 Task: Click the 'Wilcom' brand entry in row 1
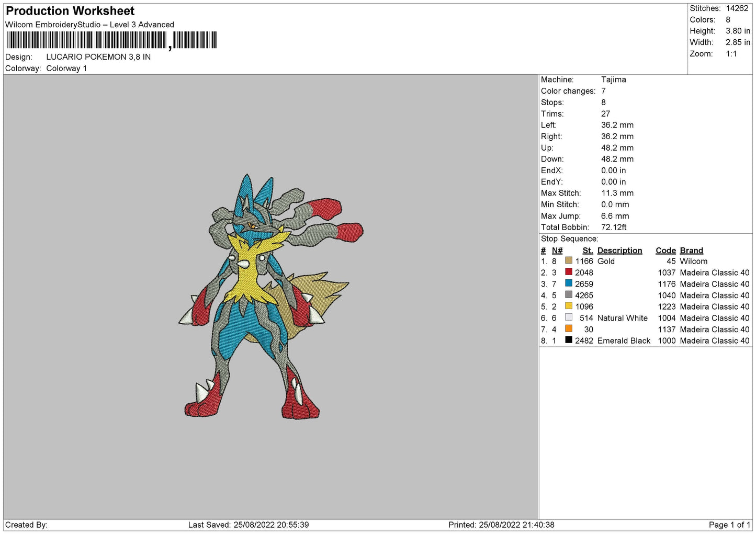click(x=693, y=262)
